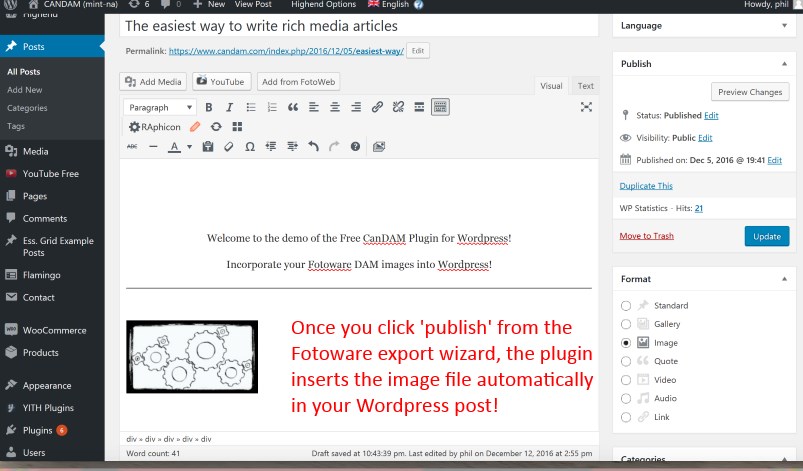Click the orange pencil highlight icon
The height and width of the screenshot is (471, 803).
(195, 126)
